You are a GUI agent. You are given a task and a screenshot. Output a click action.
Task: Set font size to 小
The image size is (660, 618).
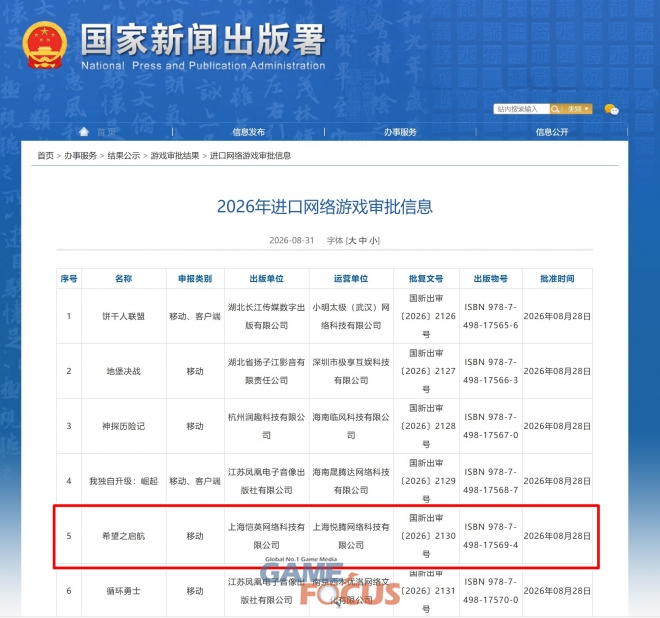click(373, 240)
